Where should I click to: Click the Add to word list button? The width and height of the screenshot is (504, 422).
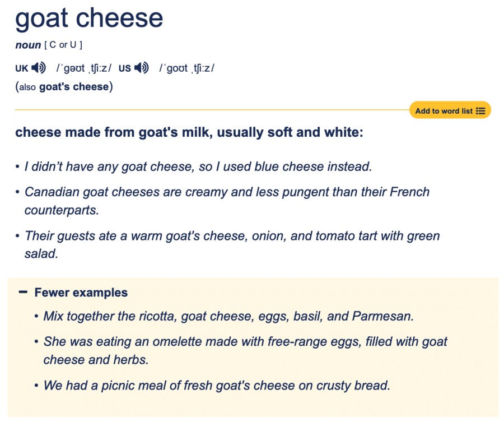tap(445, 110)
